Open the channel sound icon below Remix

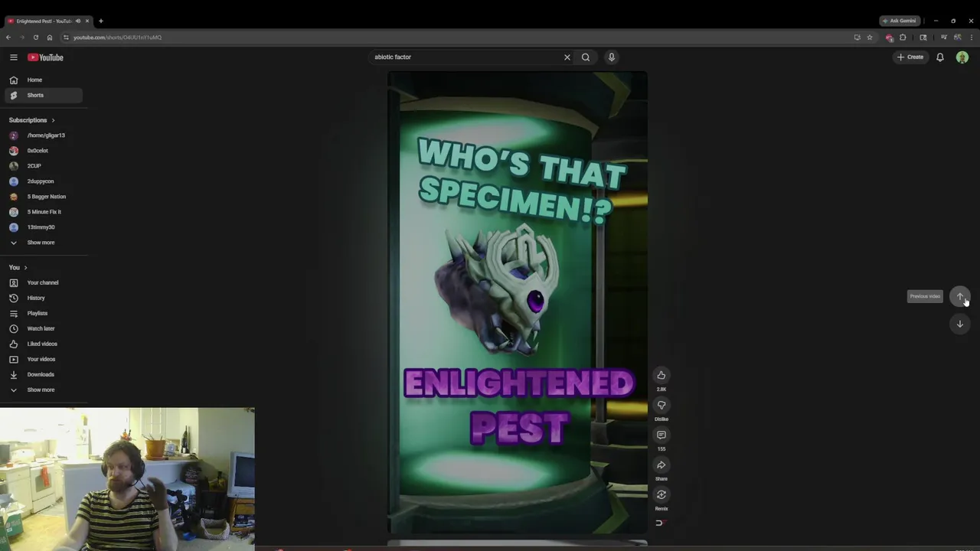660,523
